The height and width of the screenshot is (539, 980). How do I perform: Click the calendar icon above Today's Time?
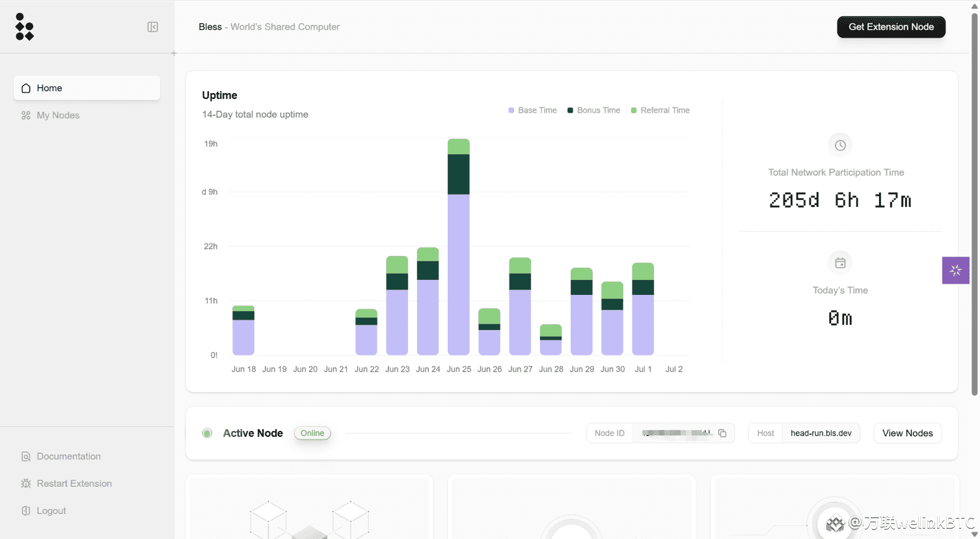(x=840, y=263)
